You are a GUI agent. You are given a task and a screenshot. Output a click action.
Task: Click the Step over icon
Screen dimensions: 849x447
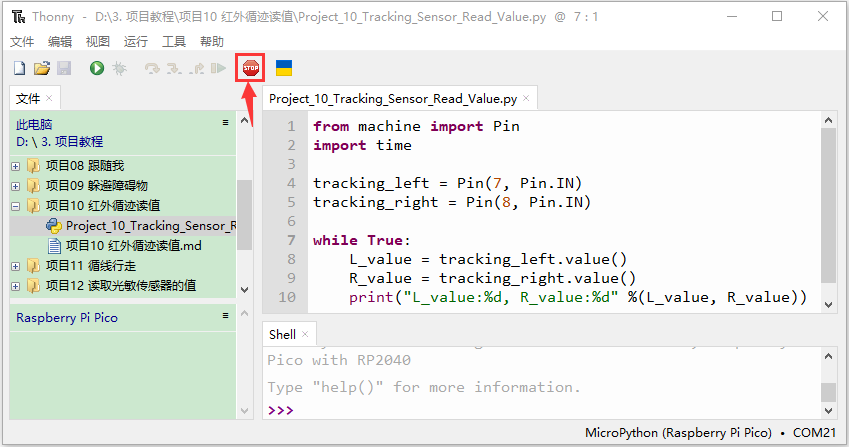152,68
